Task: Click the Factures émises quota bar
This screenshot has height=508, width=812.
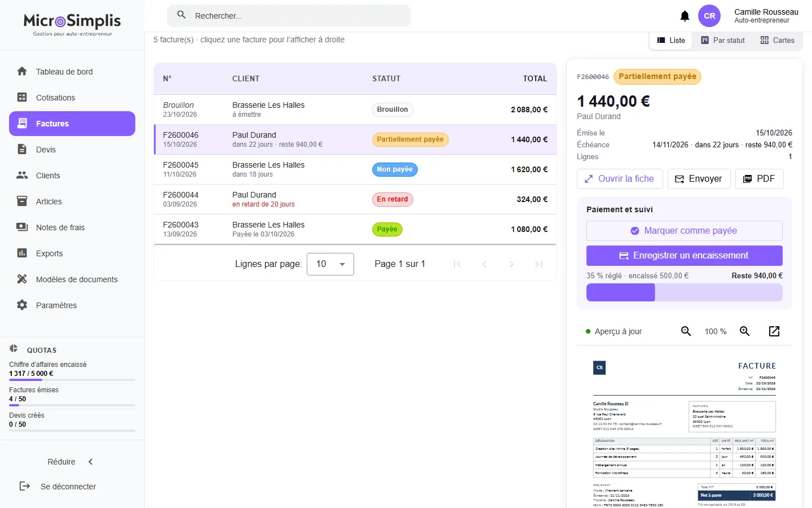Action: 72,405
